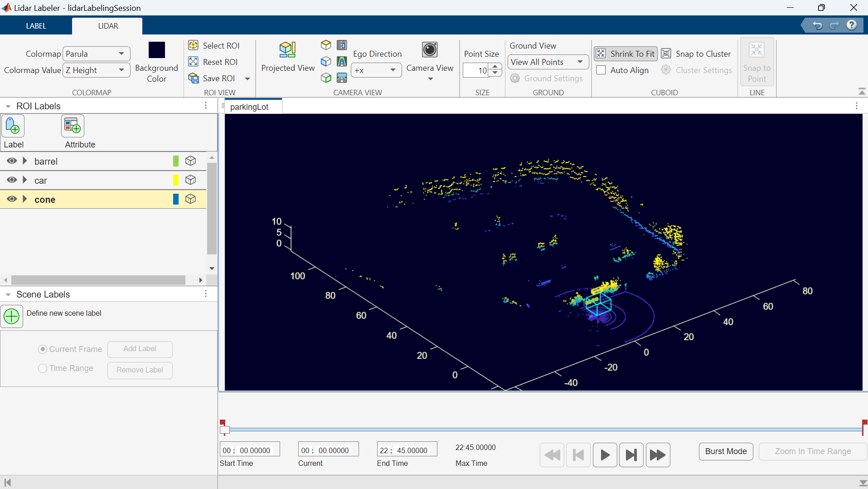Select the Time Range radio button

[43, 368]
